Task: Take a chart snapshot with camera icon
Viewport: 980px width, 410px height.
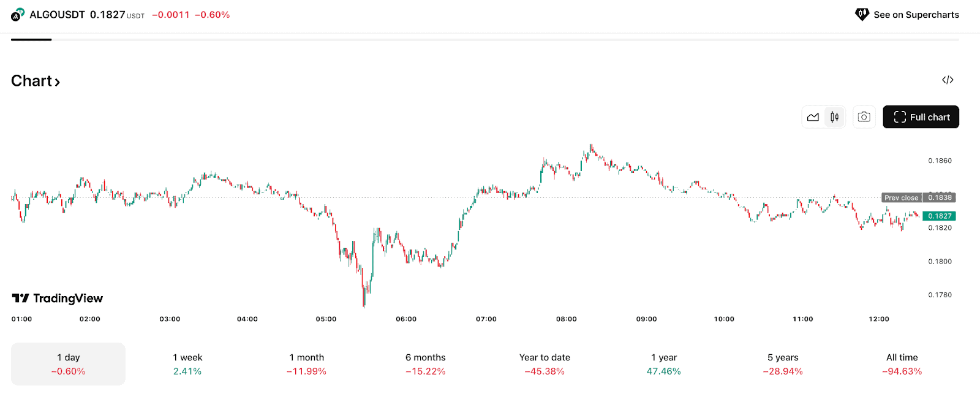Action: click(x=864, y=117)
